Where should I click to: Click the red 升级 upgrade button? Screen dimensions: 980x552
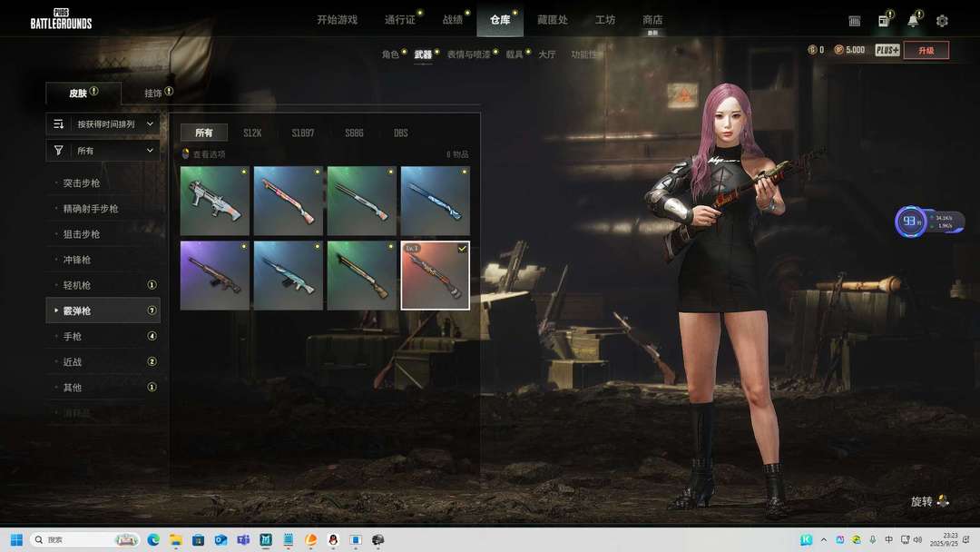point(926,50)
